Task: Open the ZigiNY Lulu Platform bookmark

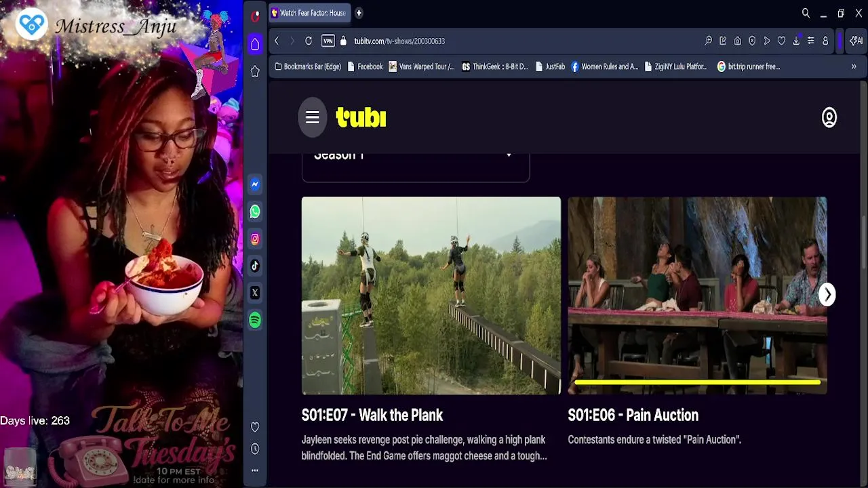Action: pos(676,66)
